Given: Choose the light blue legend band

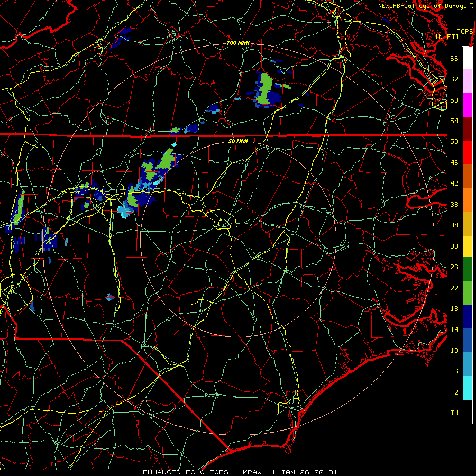Looking at the screenshot, I should pos(467,364).
